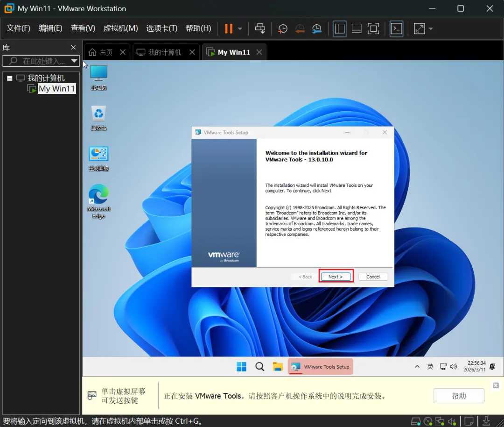Click the 帮助 button in the info bar
Screen dimensions: 504x427
click(459, 396)
